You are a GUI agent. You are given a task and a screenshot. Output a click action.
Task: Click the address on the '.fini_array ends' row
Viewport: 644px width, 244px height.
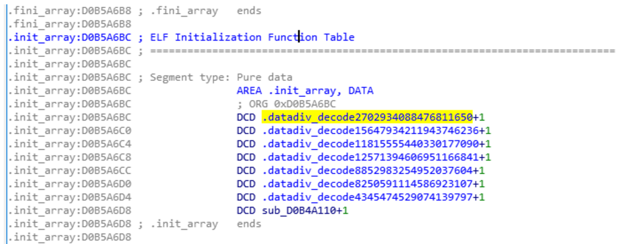[70, 11]
